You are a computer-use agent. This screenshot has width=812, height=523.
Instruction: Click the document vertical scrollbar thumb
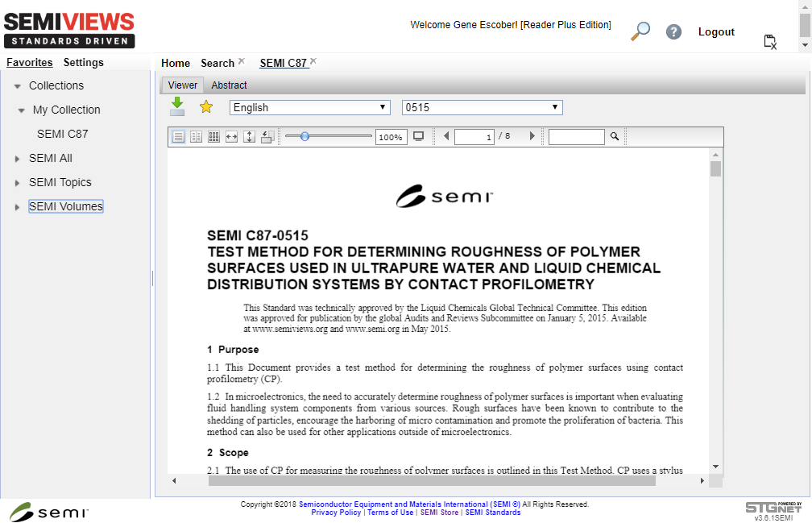pos(715,168)
